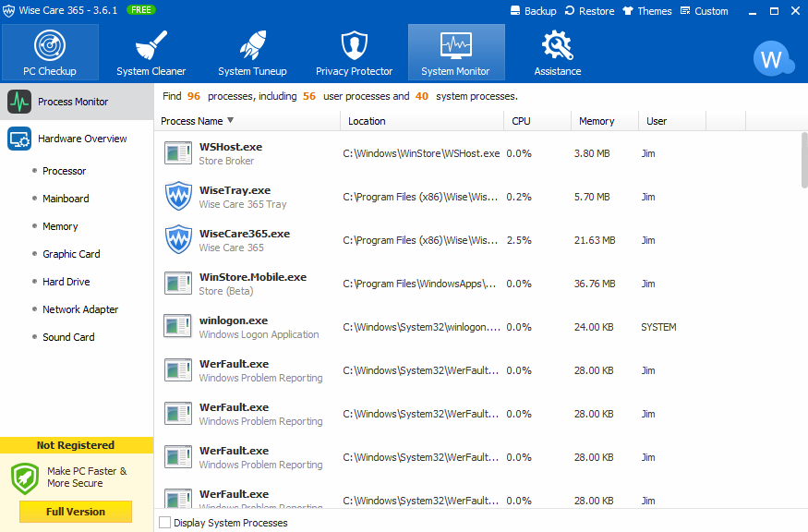
Task: Click the 24.00 KB memory value
Action: [x=594, y=327]
